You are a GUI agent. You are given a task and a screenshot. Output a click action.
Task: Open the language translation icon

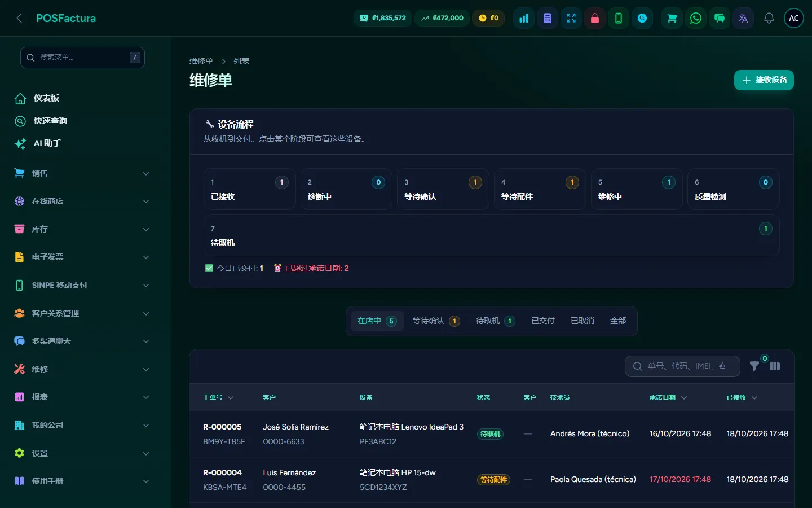[743, 18]
